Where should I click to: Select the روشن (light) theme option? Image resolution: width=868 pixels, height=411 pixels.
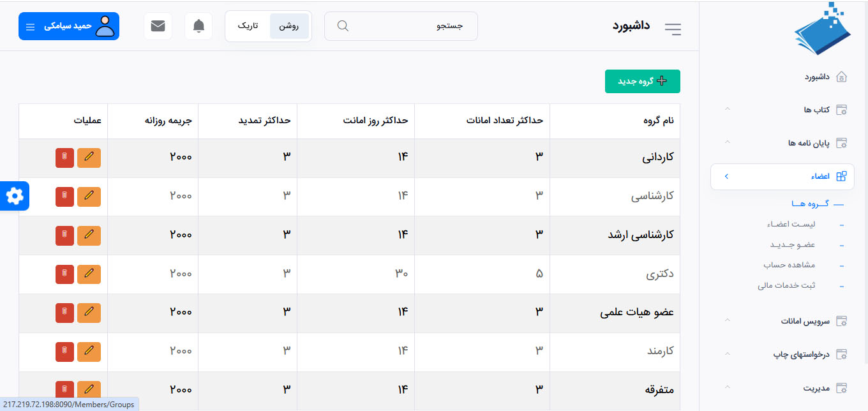point(289,26)
